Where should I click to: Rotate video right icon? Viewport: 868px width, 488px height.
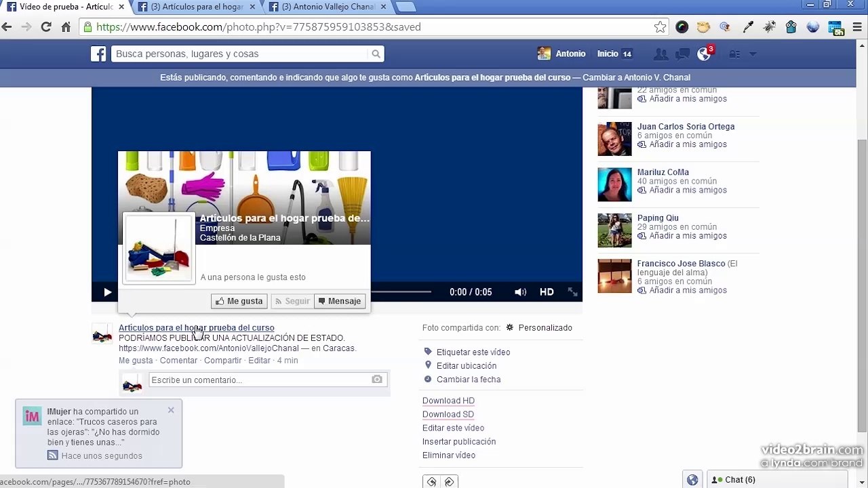pyautogui.click(x=449, y=482)
